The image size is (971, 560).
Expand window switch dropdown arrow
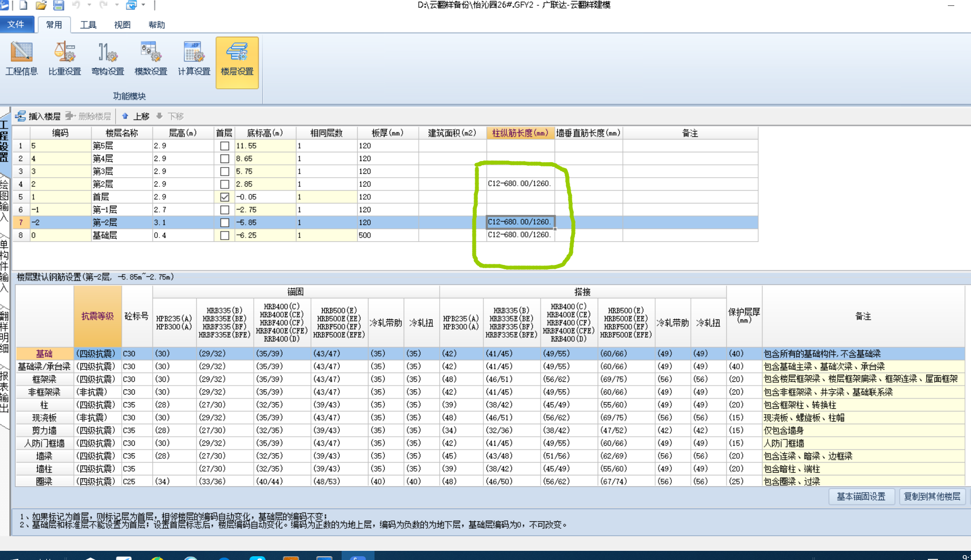(x=143, y=5)
